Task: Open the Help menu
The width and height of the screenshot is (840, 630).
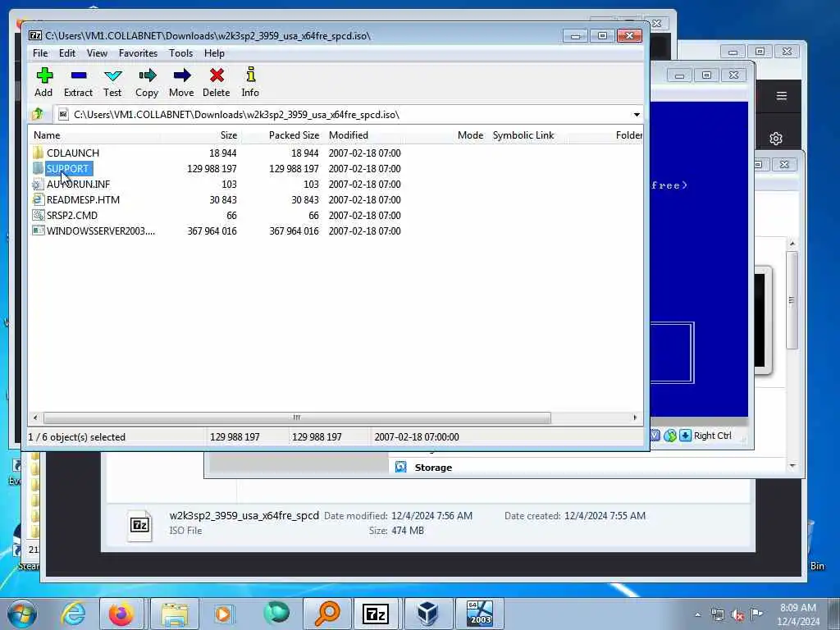Action: click(214, 53)
